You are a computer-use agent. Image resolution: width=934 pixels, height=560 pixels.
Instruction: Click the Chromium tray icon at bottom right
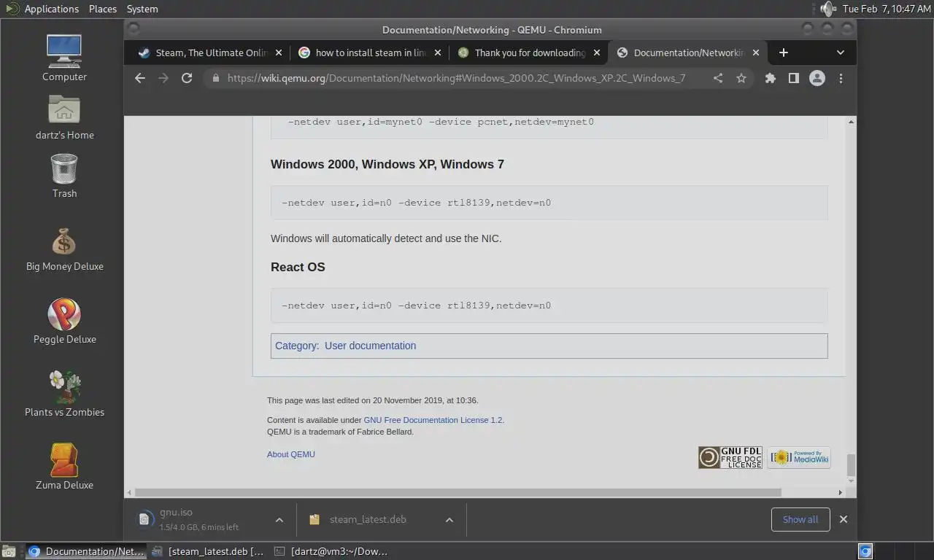pyautogui.click(x=865, y=551)
